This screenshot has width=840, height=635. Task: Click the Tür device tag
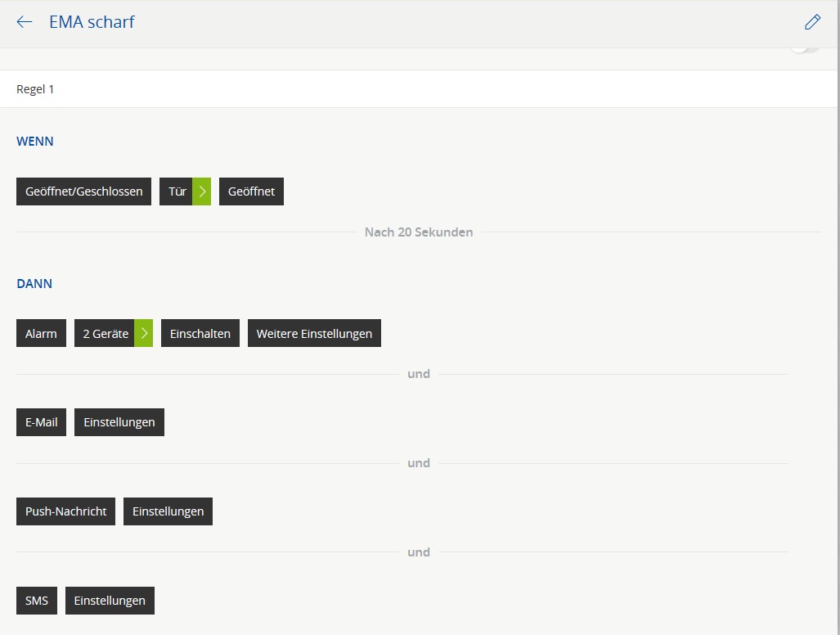point(177,191)
